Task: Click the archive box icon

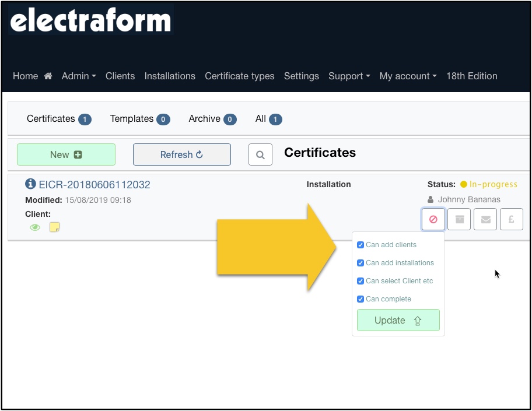Action: (x=459, y=219)
